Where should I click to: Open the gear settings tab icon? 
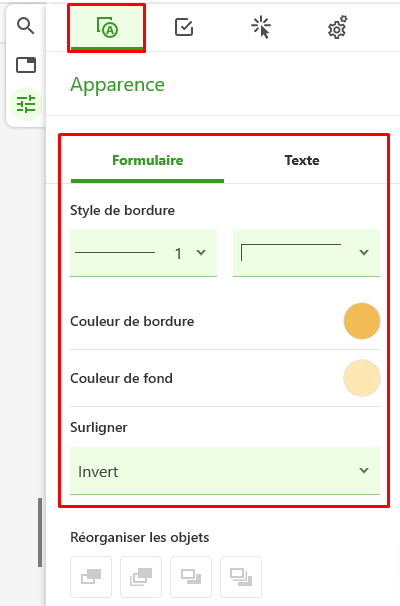pos(338,27)
